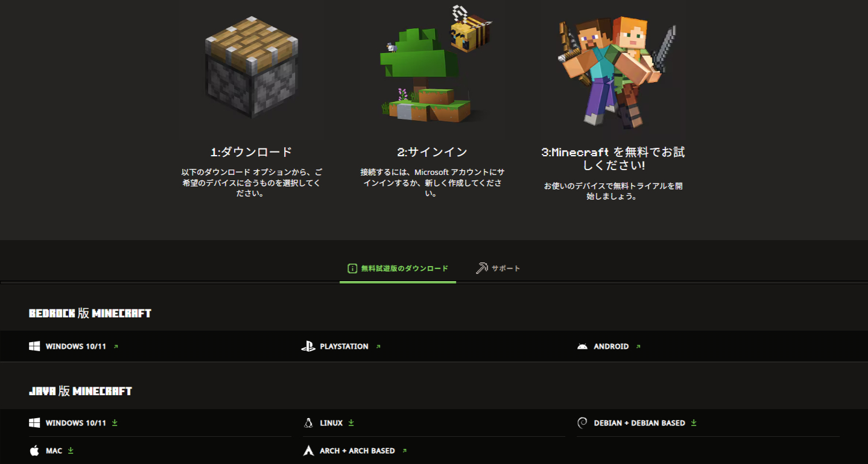Switch to the サポート tab
This screenshot has height=464, width=868.
point(498,269)
